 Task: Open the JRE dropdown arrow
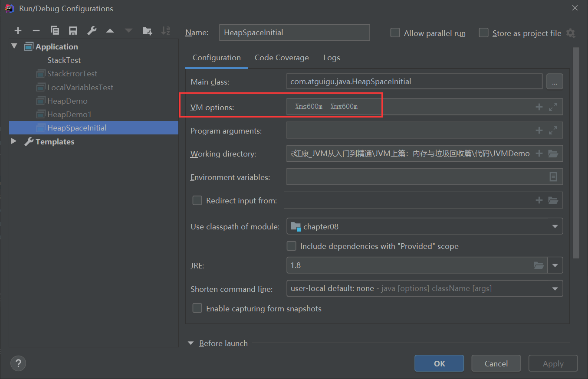(555, 265)
